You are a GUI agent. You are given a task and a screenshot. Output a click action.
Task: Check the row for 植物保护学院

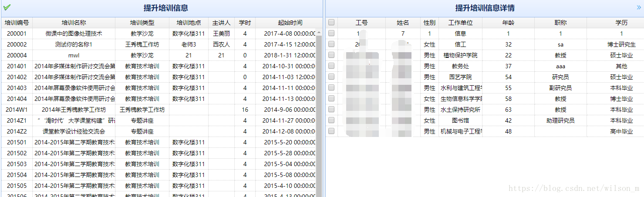pos(331,55)
